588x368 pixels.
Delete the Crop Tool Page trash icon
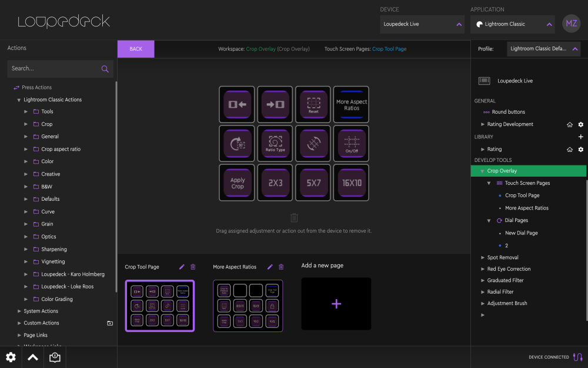tap(193, 267)
